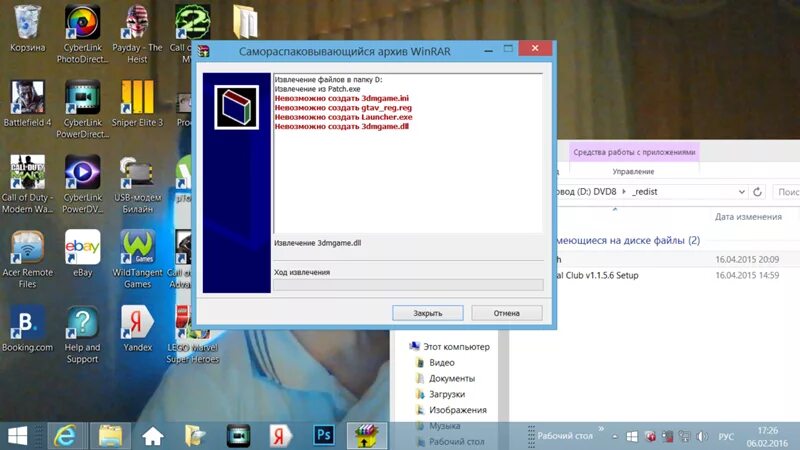Open the Средства работы с приложениями tab

634,152
